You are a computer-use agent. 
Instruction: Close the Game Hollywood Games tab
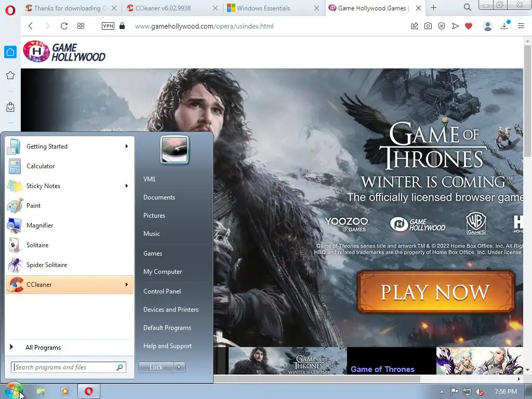click(x=418, y=8)
